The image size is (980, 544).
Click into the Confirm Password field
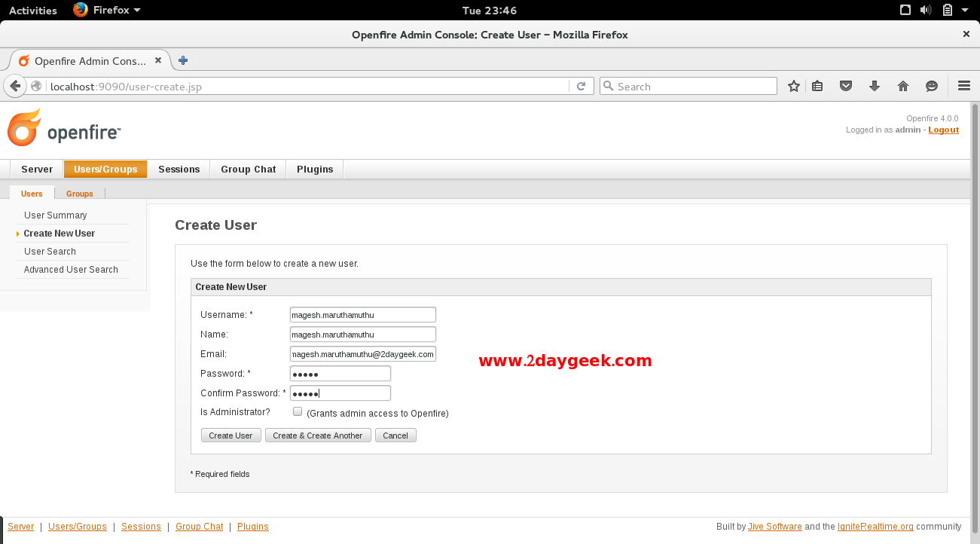click(340, 393)
